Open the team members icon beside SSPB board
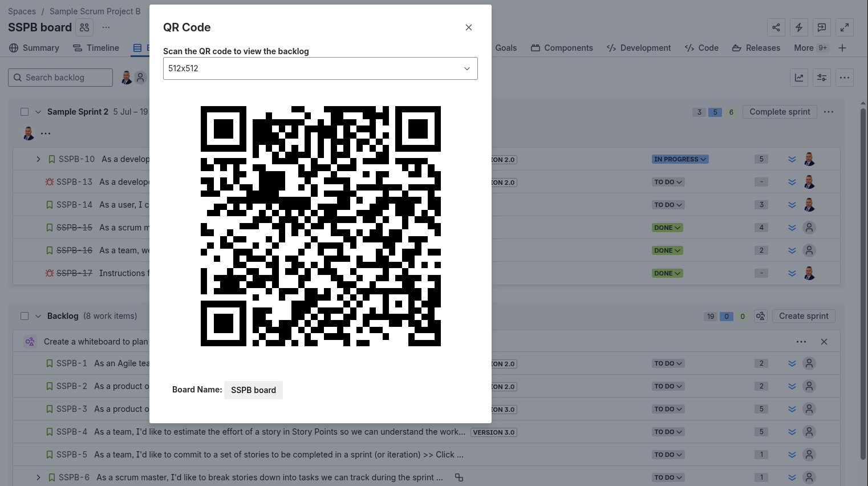The height and width of the screenshot is (486, 868). [84, 27]
